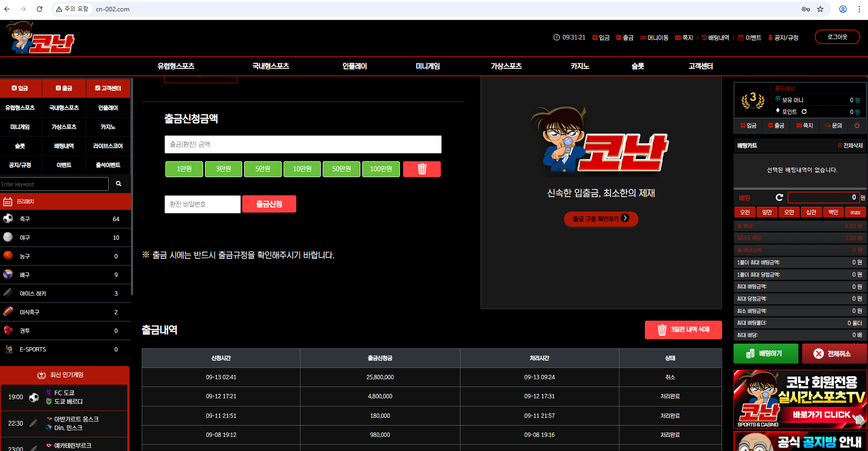Click the 출금 규정 확인하기 link
Viewport: 868px width, 451px height.
(x=601, y=218)
